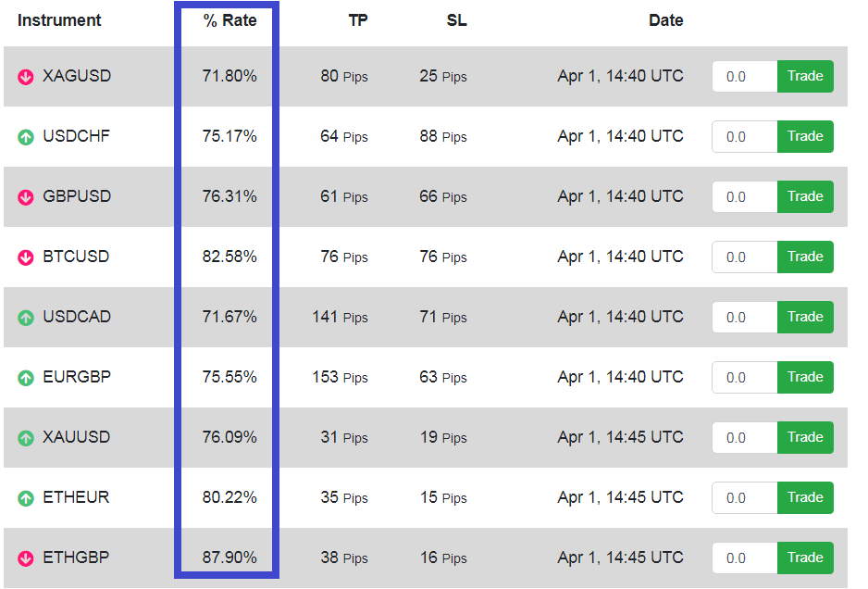Focus the amount field in XAUUSD row
The height and width of the screenshot is (589, 868).
[x=745, y=437]
